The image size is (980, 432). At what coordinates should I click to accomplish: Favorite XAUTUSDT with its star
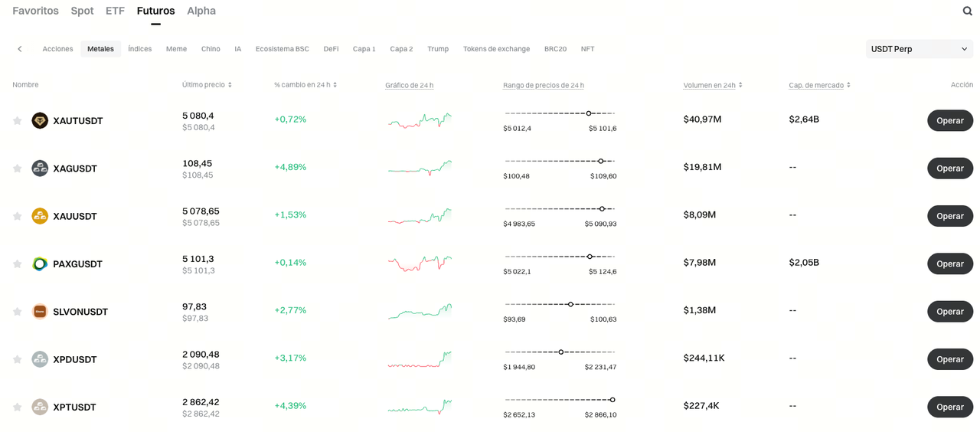pyautogui.click(x=18, y=121)
